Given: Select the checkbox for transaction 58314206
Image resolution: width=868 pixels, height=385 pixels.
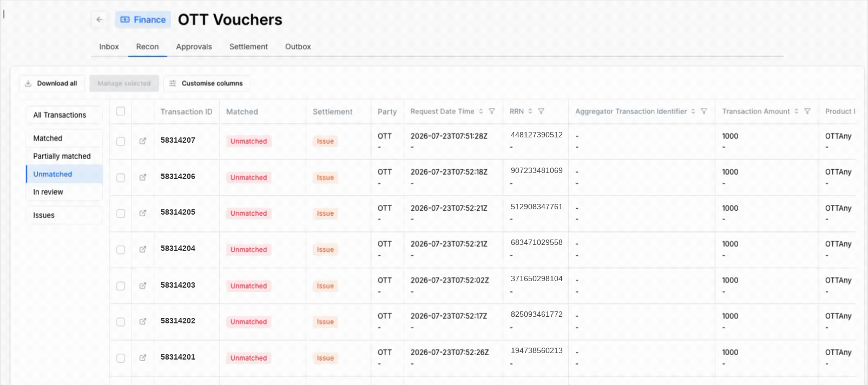Looking at the screenshot, I should tap(121, 177).
